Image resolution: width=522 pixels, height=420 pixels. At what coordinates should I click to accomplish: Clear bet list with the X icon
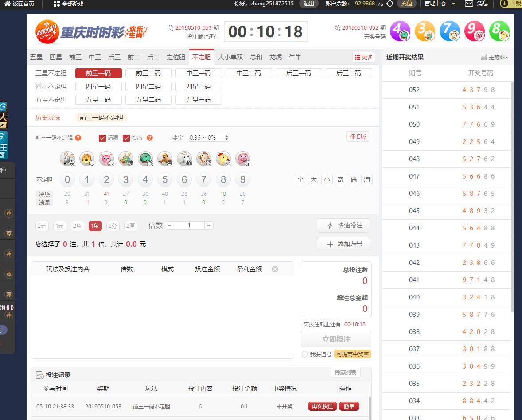[275, 269]
